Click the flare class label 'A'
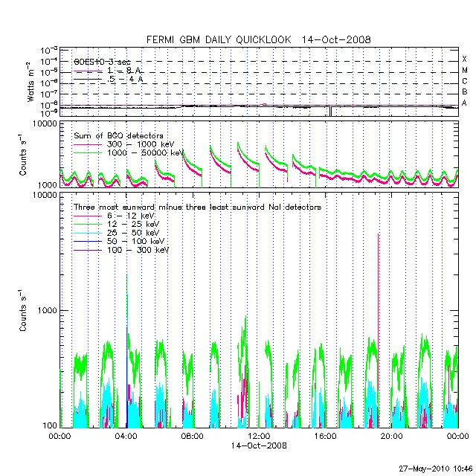This screenshot has width=476, height=476. [x=464, y=103]
